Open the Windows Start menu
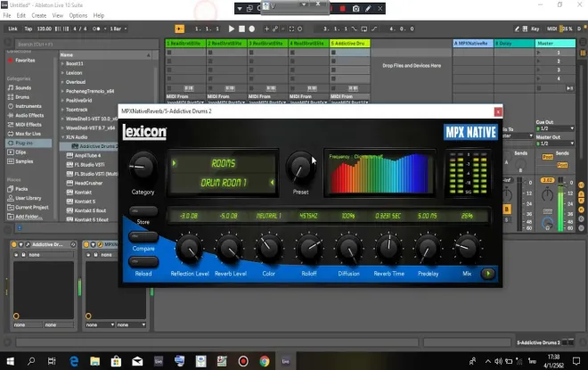 (x=10, y=361)
